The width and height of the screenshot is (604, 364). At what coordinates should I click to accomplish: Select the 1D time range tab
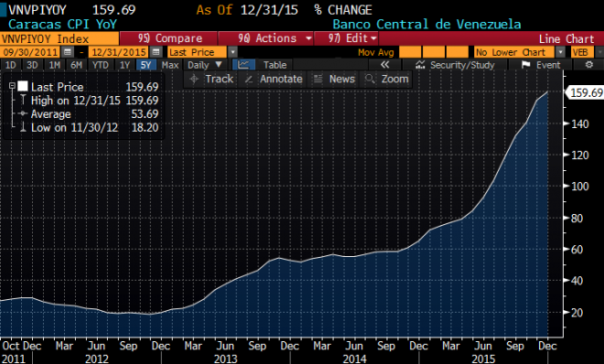coord(10,65)
